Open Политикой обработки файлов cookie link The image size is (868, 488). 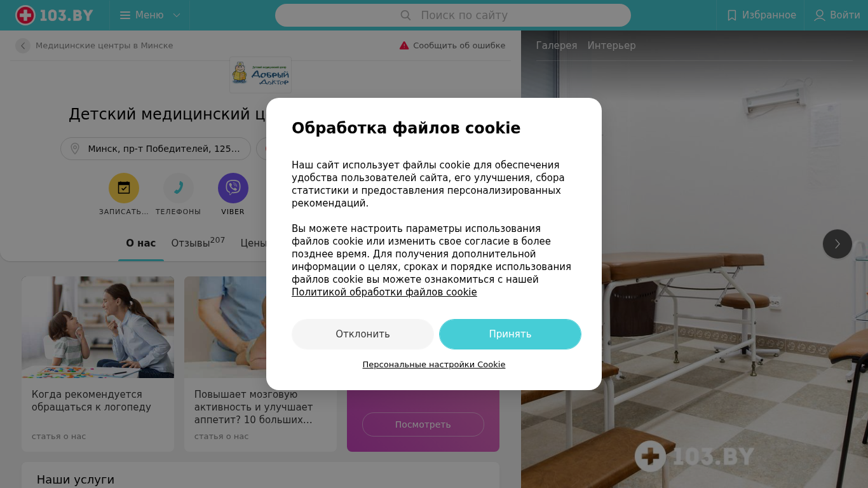384,292
